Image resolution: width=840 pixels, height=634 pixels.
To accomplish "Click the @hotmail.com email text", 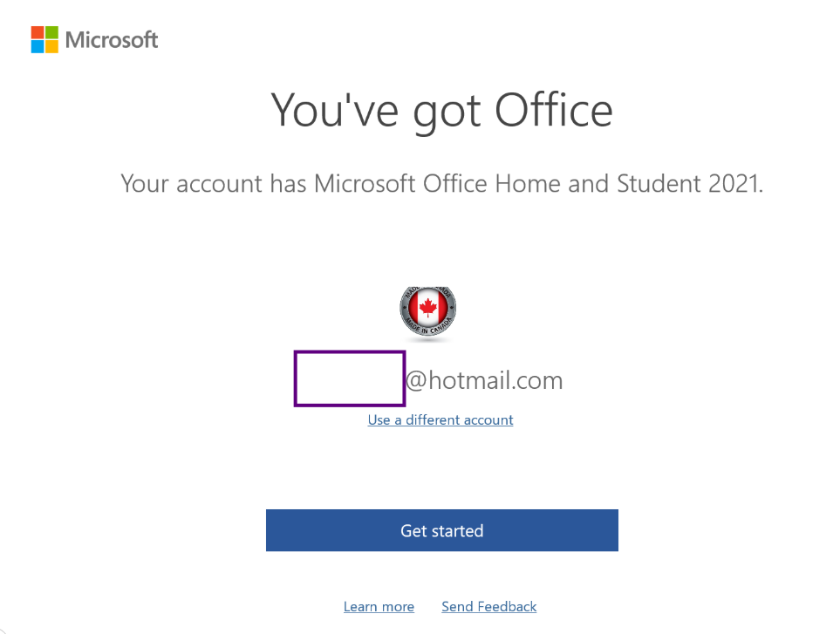I will pyautogui.click(x=484, y=381).
